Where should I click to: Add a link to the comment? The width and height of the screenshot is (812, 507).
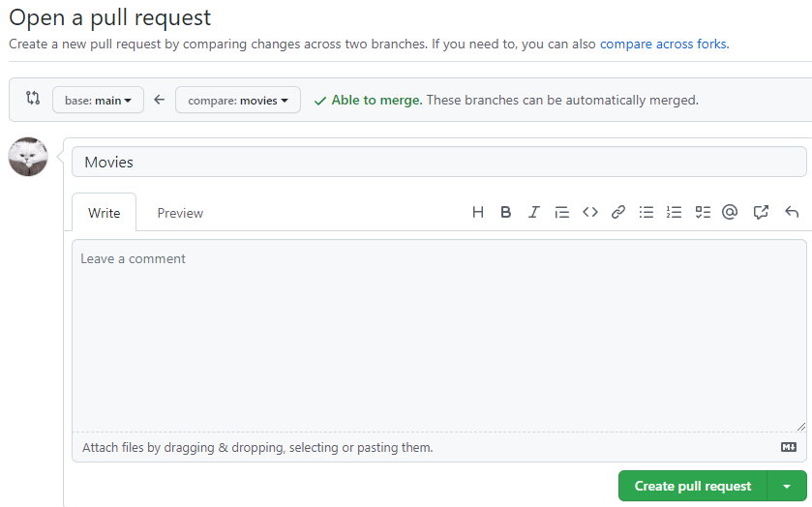(x=617, y=212)
